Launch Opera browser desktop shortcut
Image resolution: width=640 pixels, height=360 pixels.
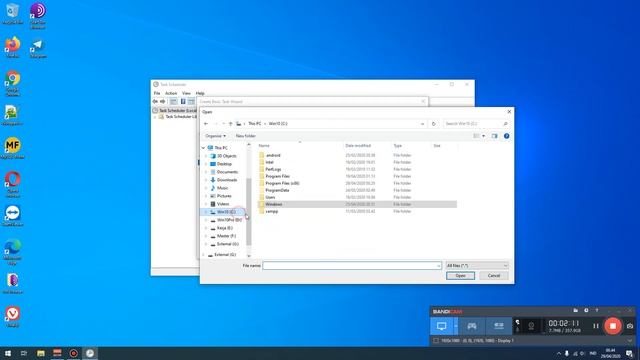click(13, 184)
